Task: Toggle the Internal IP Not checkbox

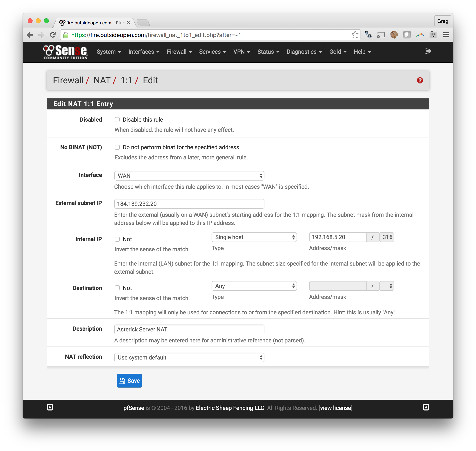Action: pos(117,239)
